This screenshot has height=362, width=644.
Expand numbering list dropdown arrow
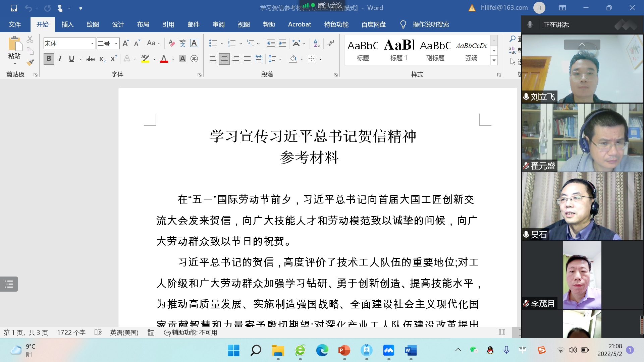(x=241, y=44)
